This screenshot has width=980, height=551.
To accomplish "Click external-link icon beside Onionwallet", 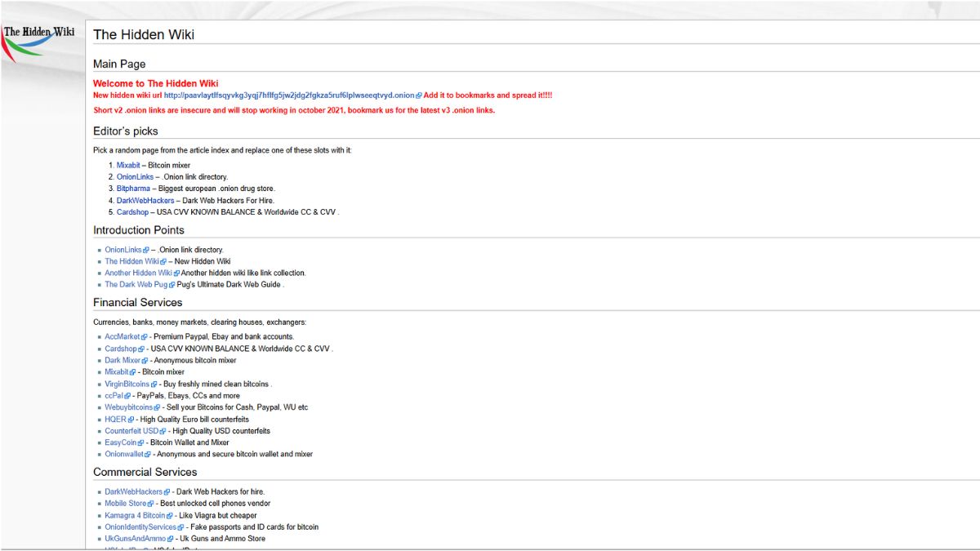I will (x=149, y=455).
